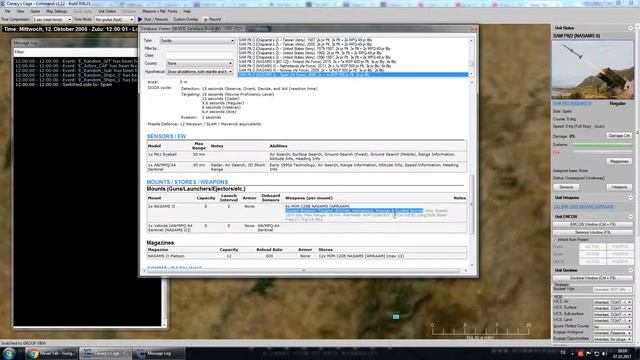This screenshot has height=360, width=640.
Task: Open the Type dropdown in Database Viewer
Action: coord(197,40)
